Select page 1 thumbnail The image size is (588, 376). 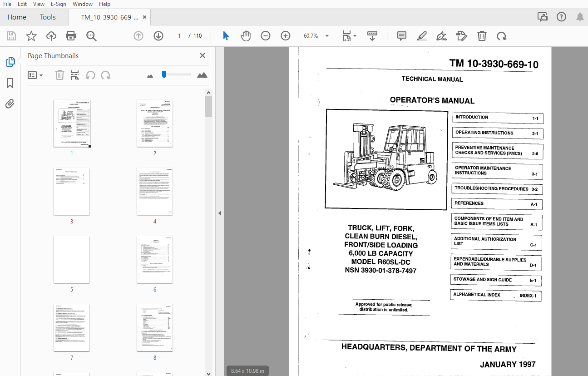[72, 124]
